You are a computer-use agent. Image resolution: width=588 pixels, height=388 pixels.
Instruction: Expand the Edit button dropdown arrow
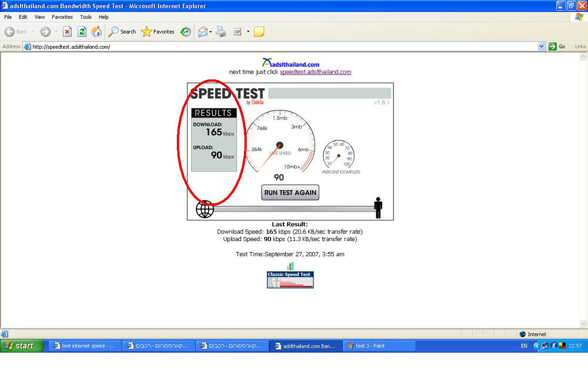point(248,32)
